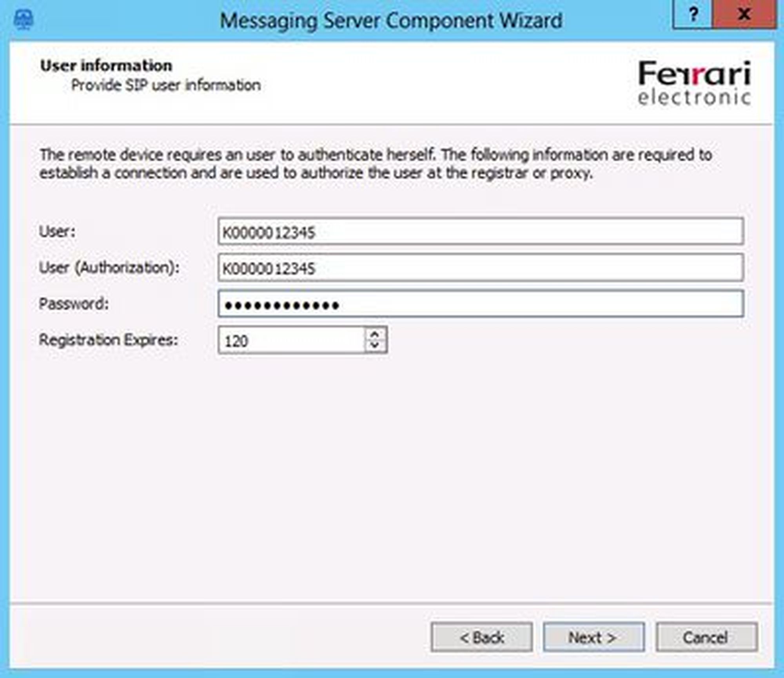Go to the previous step with Back
This screenshot has height=678, width=784.
(481, 638)
